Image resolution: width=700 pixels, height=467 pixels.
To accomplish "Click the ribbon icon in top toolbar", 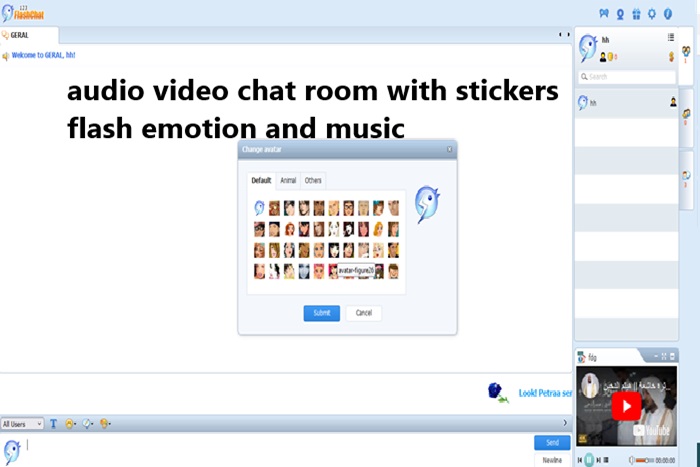I will point(603,14).
